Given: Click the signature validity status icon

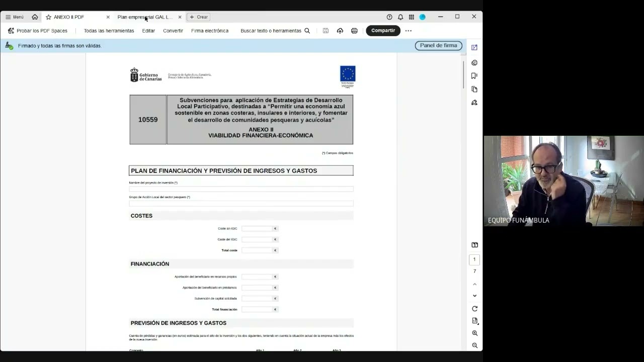Looking at the screenshot, I should [x=9, y=46].
